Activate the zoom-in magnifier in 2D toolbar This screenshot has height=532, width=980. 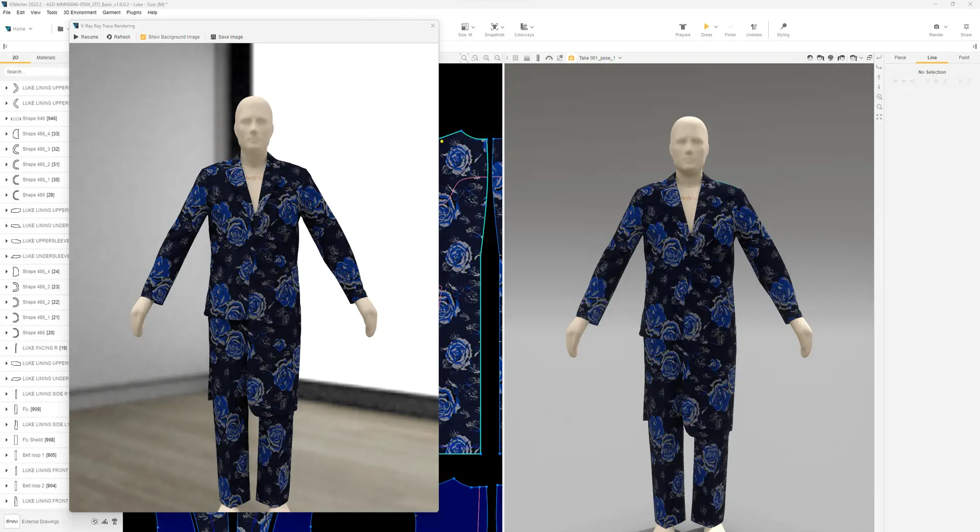pos(486,58)
